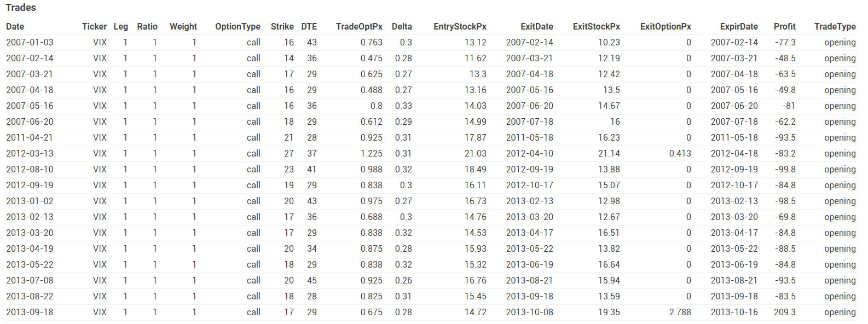Viewport: 868px width, 324px height.
Task: Click profit value -77.3
Action: 785,42
